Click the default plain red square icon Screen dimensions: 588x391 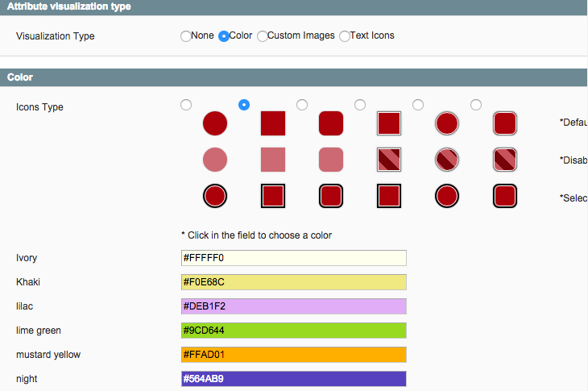273,123
